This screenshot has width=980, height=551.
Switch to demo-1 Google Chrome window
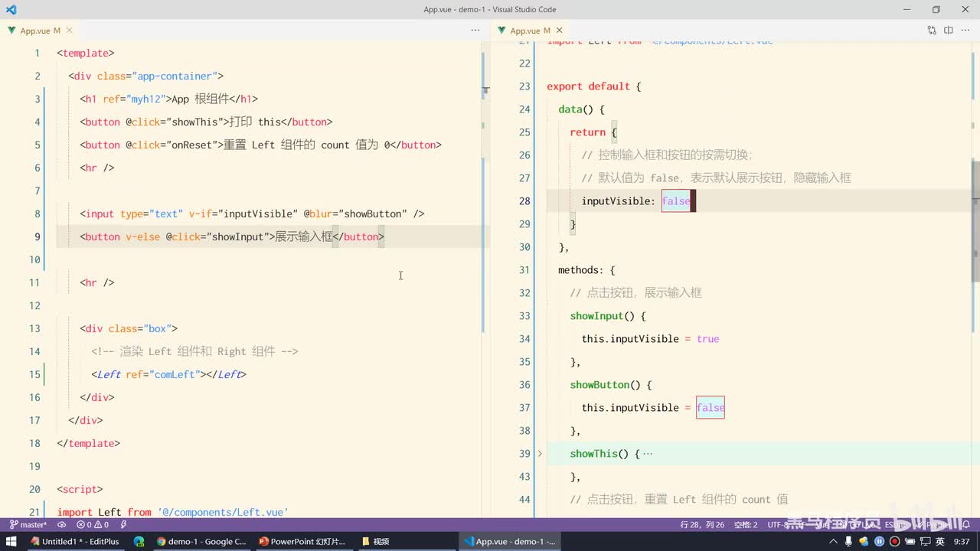click(x=201, y=541)
